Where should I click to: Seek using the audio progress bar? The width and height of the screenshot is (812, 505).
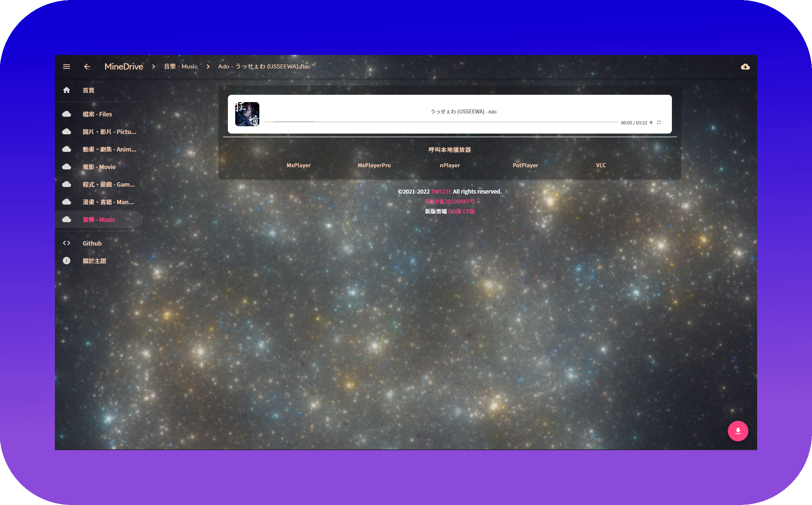coord(439,122)
